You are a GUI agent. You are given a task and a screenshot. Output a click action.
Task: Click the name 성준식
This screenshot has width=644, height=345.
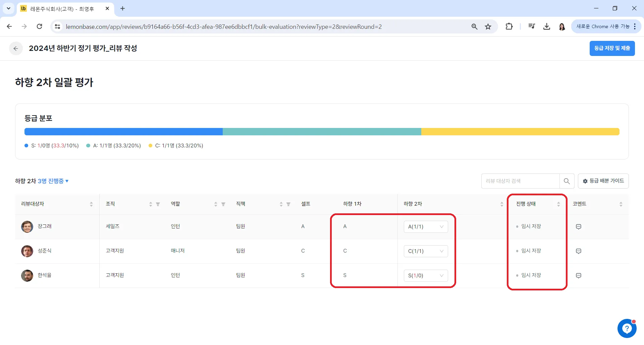pos(45,251)
